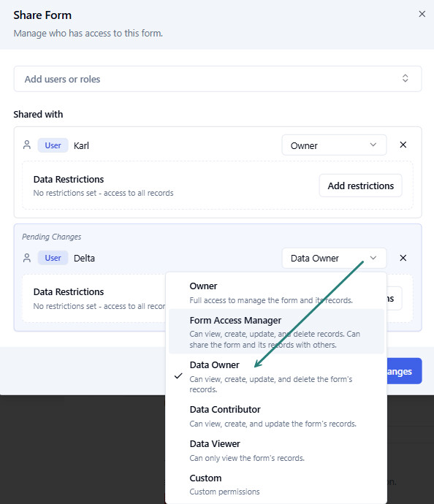Choose the Owner role option
434x504 pixels.
(x=276, y=292)
